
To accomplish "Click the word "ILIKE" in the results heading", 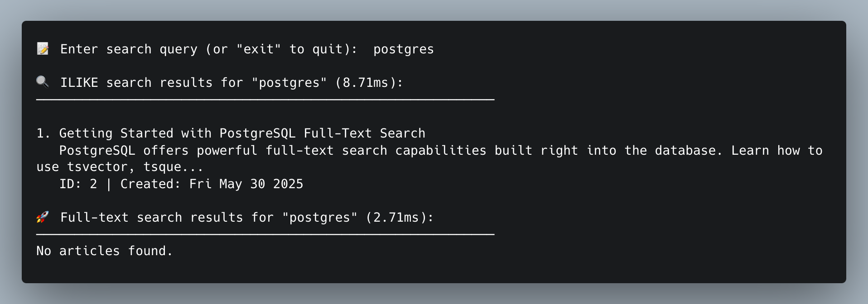I will click(x=79, y=83).
